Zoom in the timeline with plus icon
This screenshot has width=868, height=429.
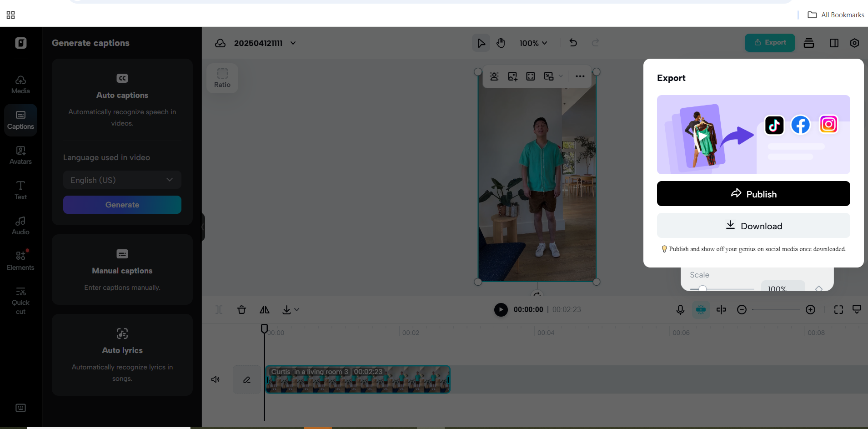pos(810,310)
